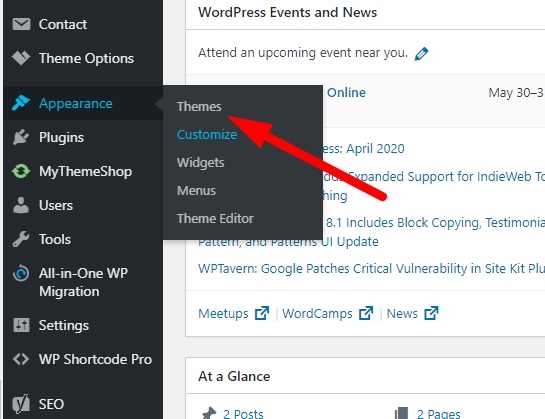
Task: Choose Theme Editor from Appearance submenu
Action: pos(215,219)
